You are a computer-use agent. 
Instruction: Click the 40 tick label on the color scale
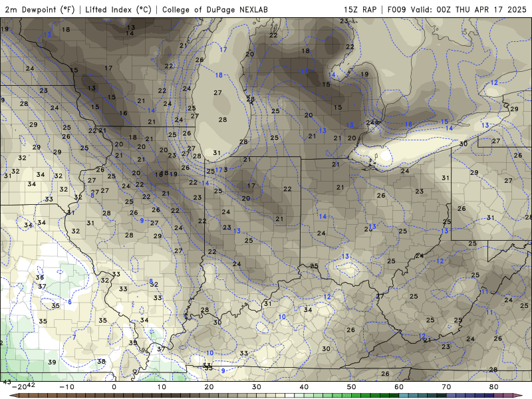click(304, 387)
